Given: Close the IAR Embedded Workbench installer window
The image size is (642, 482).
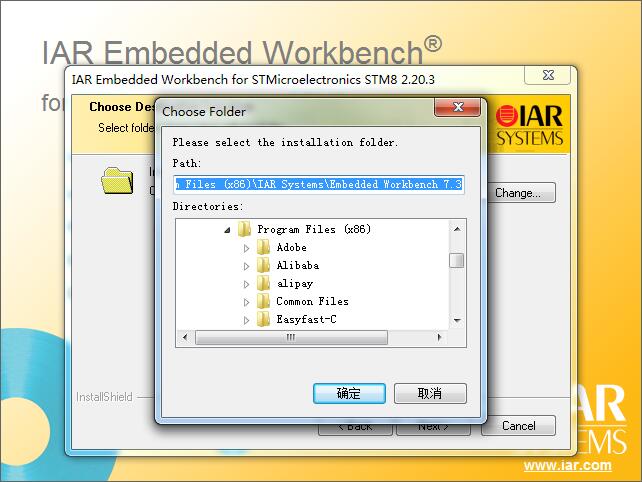Looking at the screenshot, I should 547,75.
